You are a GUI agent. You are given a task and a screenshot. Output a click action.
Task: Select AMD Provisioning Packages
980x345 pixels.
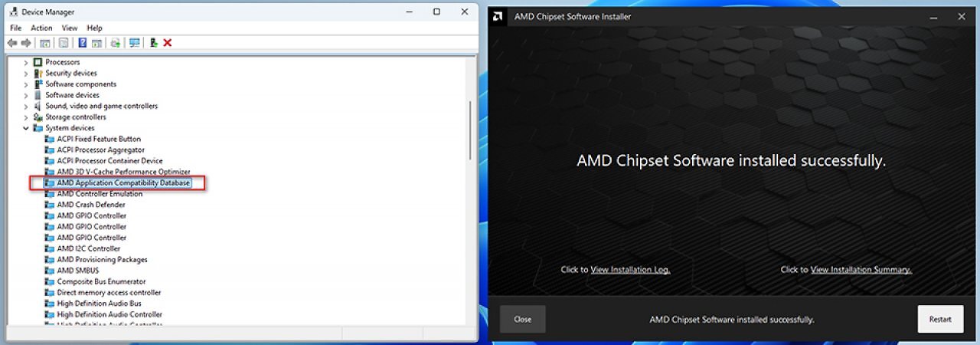(102, 260)
